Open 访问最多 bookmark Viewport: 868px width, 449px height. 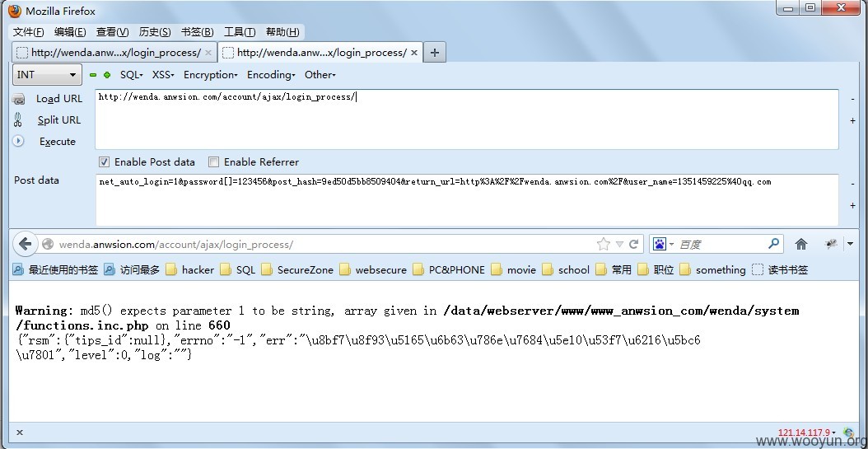point(132,269)
